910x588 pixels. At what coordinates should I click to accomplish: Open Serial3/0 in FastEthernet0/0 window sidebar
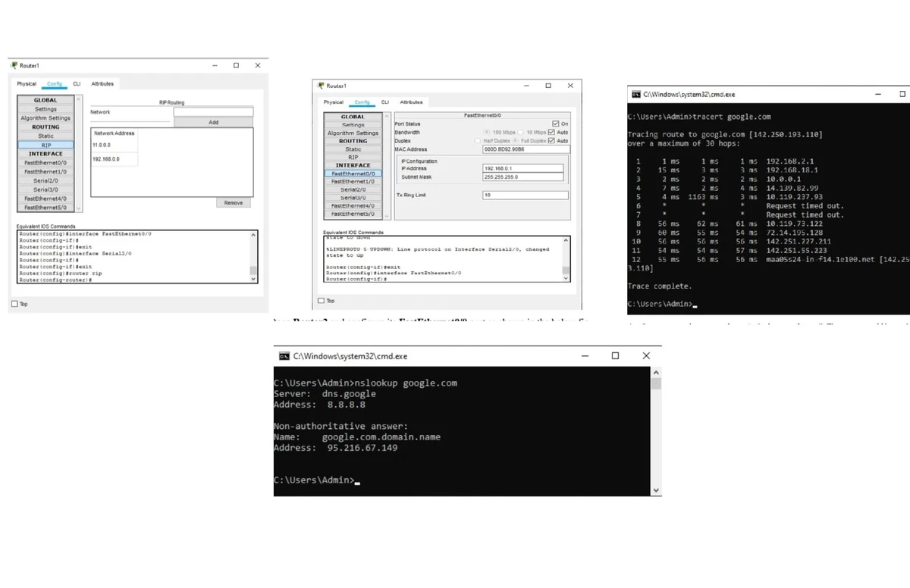(353, 198)
